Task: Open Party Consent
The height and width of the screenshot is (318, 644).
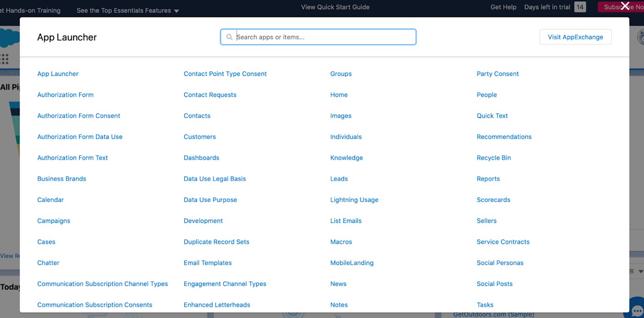Action: click(498, 74)
